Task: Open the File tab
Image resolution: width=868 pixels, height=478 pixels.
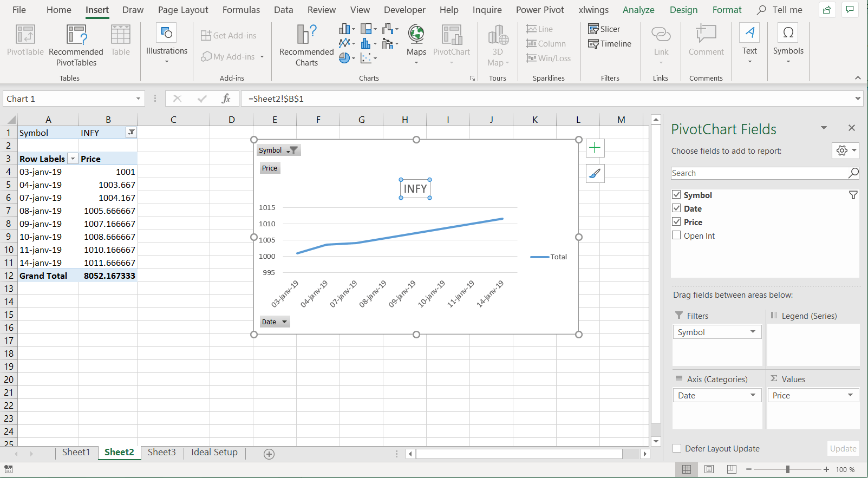Action: pos(19,10)
